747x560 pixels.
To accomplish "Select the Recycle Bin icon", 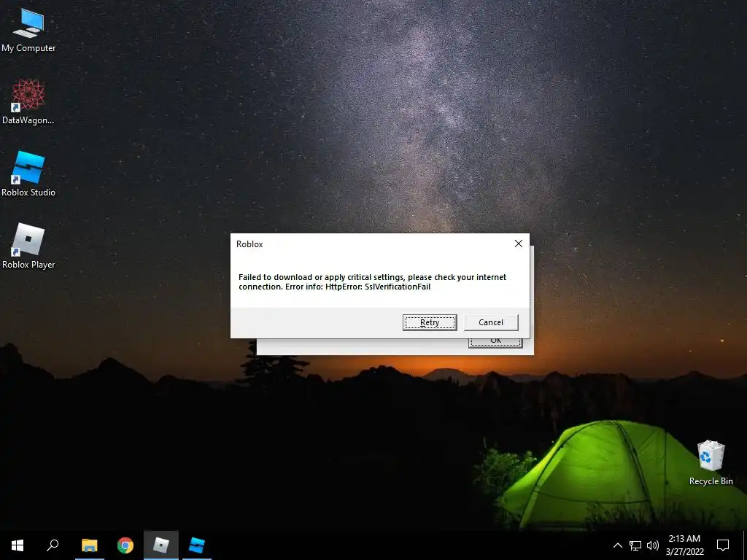I will point(711,463).
